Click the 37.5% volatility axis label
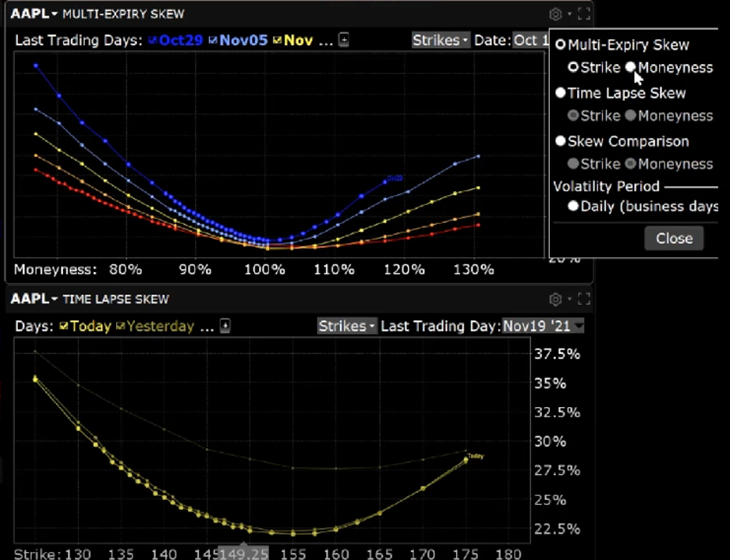Image resolution: width=730 pixels, height=560 pixels. [x=557, y=354]
